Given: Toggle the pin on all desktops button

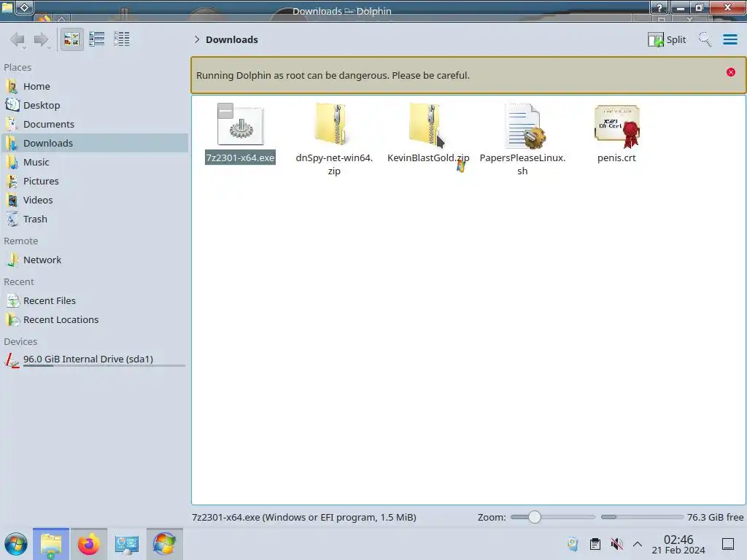Looking at the screenshot, I should click(x=25, y=7).
